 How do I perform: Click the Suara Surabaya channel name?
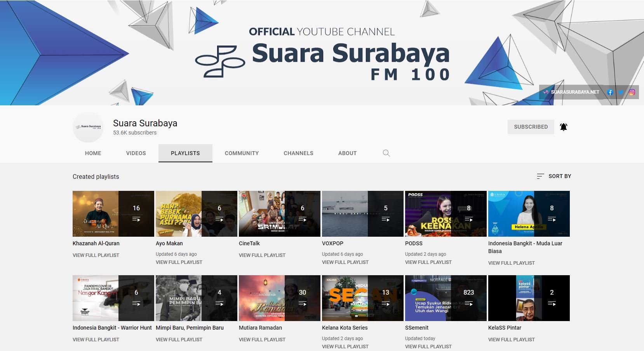coord(145,123)
